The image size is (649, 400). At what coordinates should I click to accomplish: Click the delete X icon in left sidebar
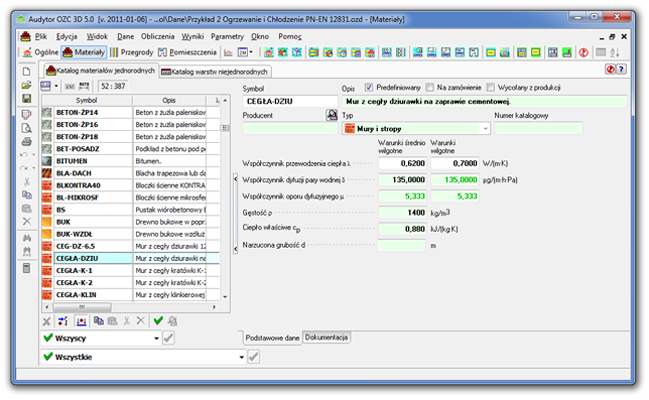[26, 222]
